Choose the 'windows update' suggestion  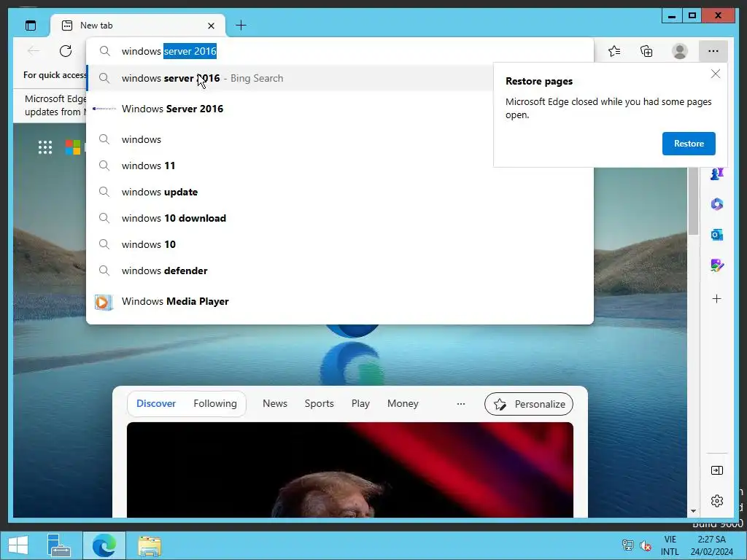[x=340, y=192]
